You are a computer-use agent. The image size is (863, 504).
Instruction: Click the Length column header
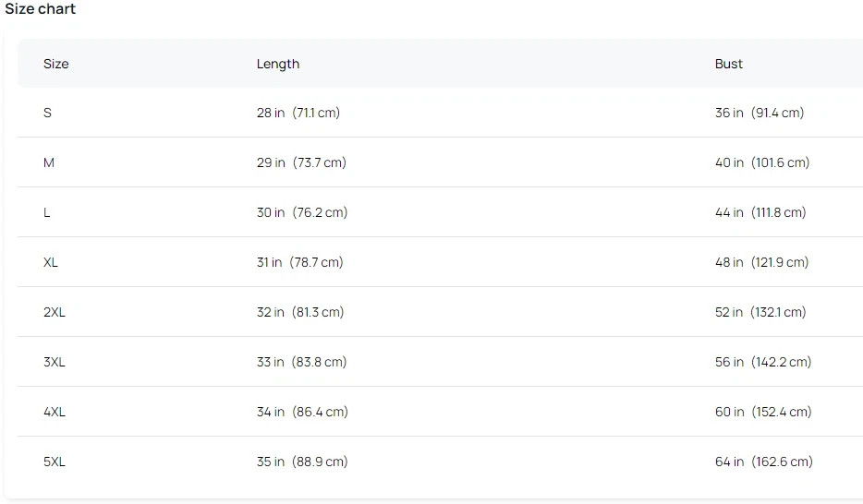pyautogui.click(x=278, y=64)
